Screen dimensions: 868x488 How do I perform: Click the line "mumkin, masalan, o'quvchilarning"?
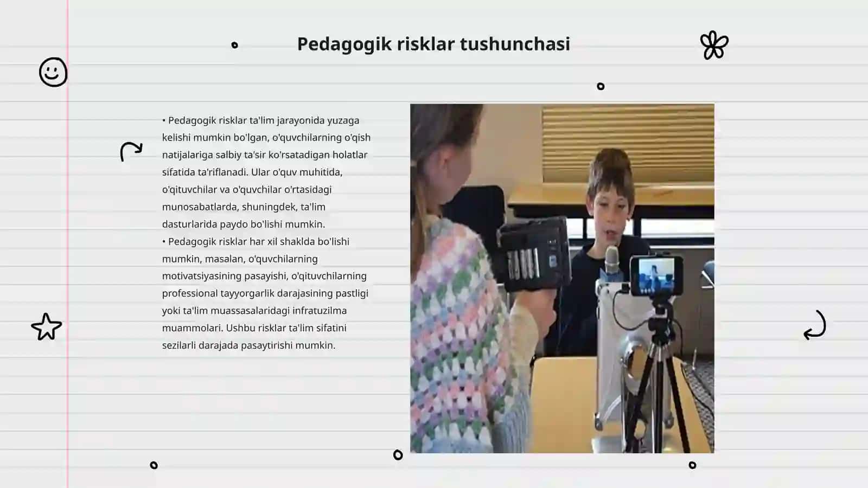(240, 259)
